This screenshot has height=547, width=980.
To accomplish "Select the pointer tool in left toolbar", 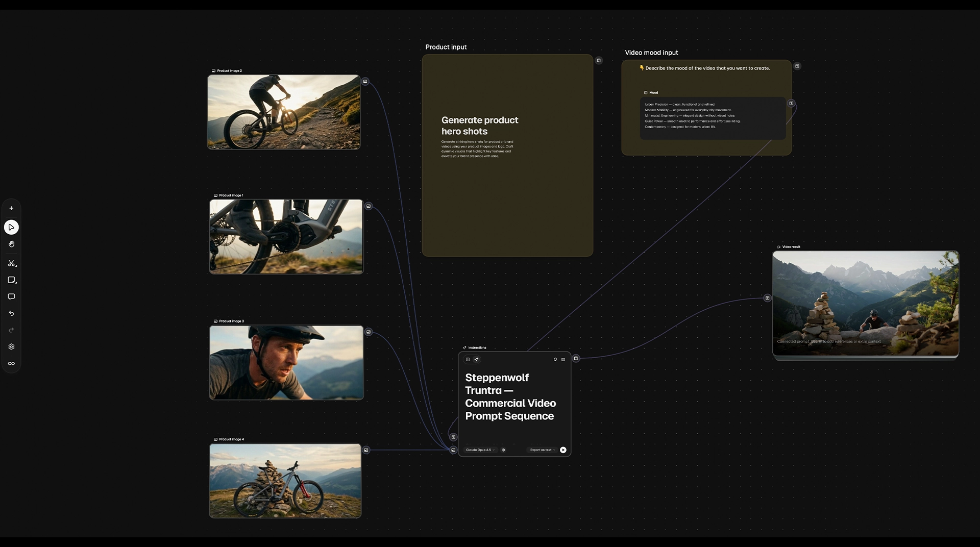I will [x=11, y=227].
